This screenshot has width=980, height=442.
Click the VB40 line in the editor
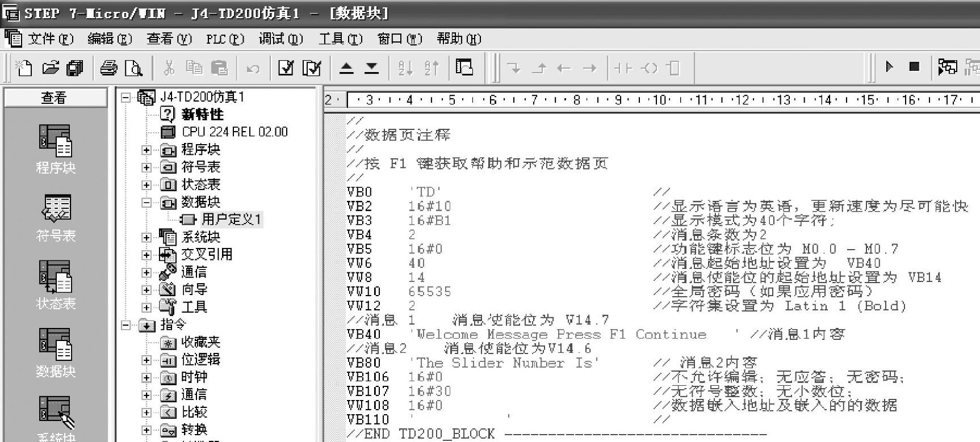596,335
